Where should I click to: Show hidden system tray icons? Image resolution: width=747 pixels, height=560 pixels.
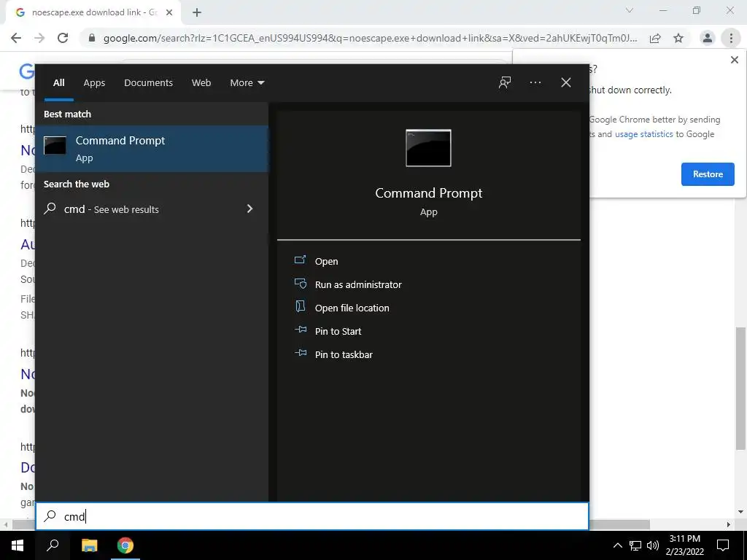pyautogui.click(x=617, y=545)
